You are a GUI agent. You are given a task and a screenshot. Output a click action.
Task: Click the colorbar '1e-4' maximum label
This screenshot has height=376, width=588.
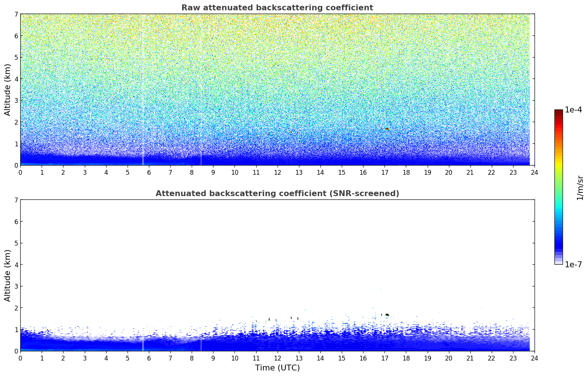click(573, 110)
